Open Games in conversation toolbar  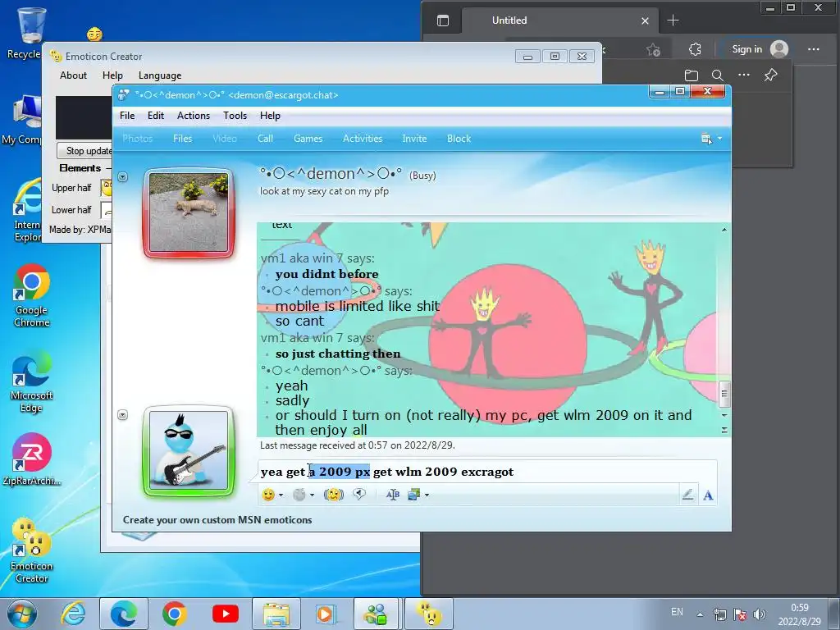click(308, 139)
